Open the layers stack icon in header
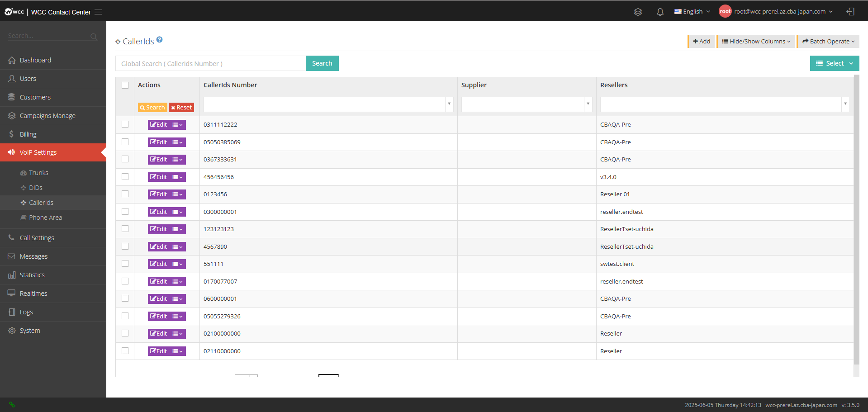The image size is (868, 412). coord(638,12)
